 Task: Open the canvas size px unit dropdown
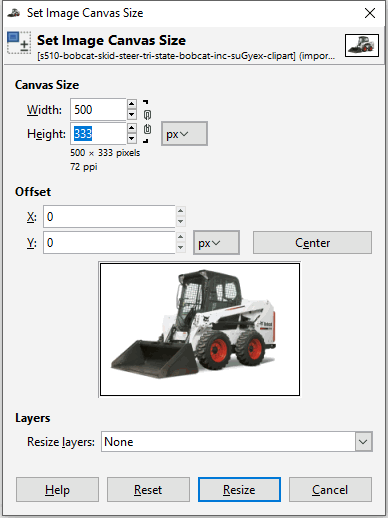[x=184, y=134]
